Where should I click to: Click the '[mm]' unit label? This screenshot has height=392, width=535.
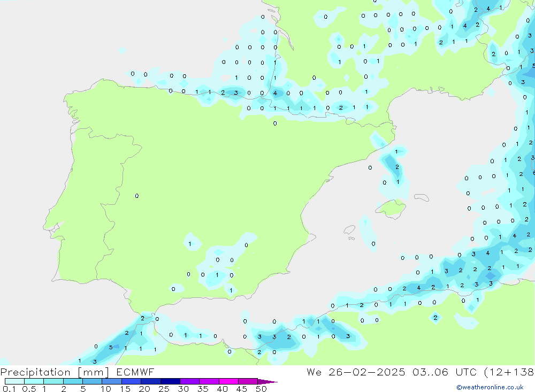(x=94, y=372)
